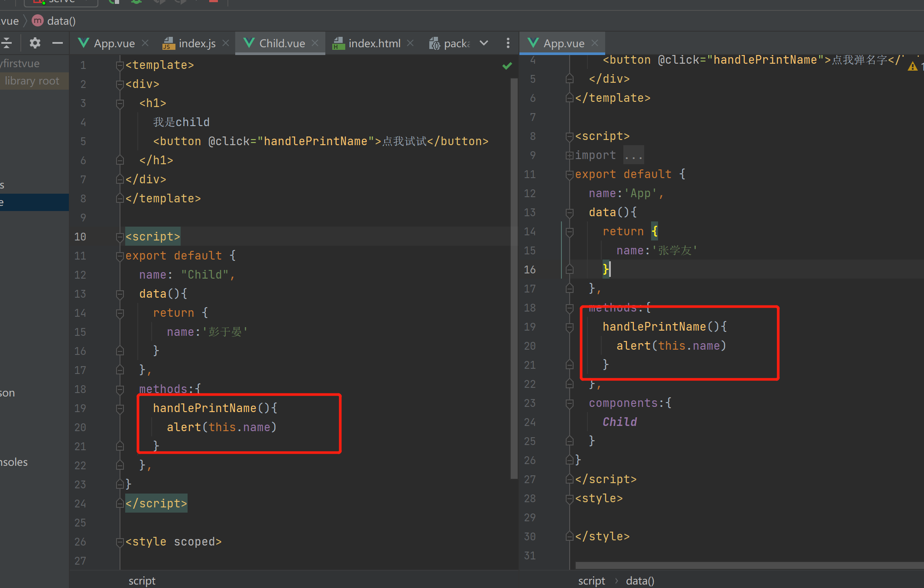924x588 pixels.
Task: Hide the project tool window panel
Action: pyautogui.click(x=57, y=43)
